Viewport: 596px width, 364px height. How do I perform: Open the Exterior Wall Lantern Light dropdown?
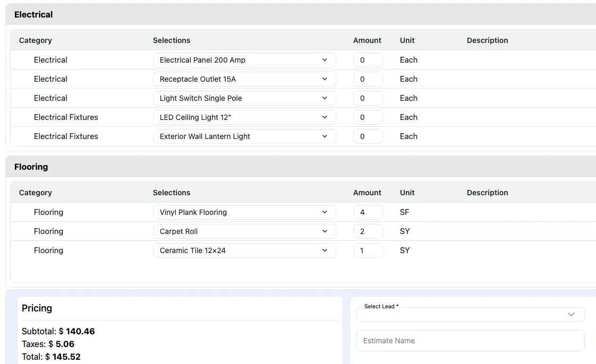[x=244, y=136]
